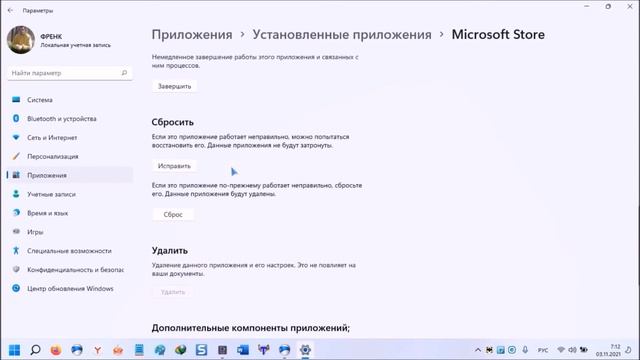This screenshot has height=360, width=640.
Task: Open Центр обновления Windows update icon
Action: [16, 288]
